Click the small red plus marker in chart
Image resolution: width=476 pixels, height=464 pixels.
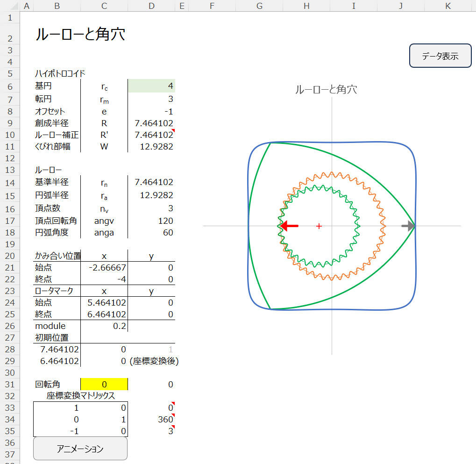(x=319, y=226)
